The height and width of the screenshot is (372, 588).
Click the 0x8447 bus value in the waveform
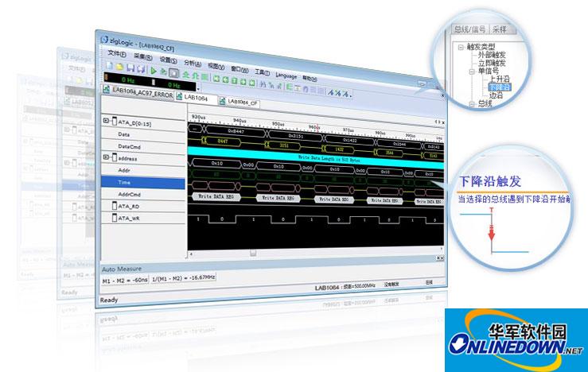236,131
